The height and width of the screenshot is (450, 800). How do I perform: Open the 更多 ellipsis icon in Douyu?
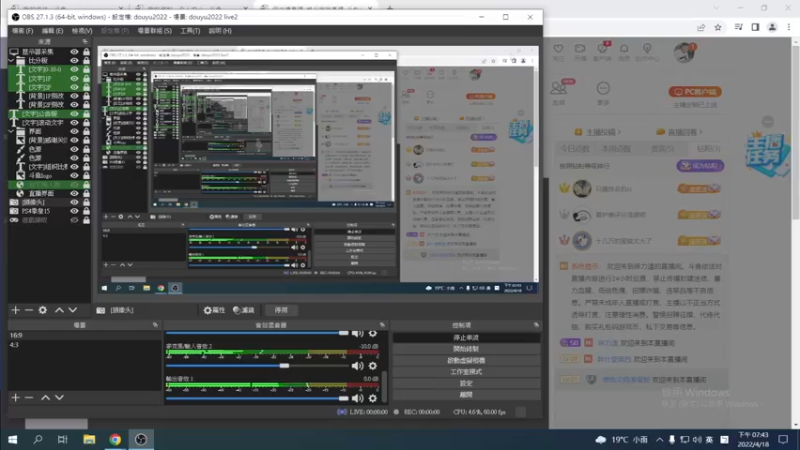click(x=603, y=88)
